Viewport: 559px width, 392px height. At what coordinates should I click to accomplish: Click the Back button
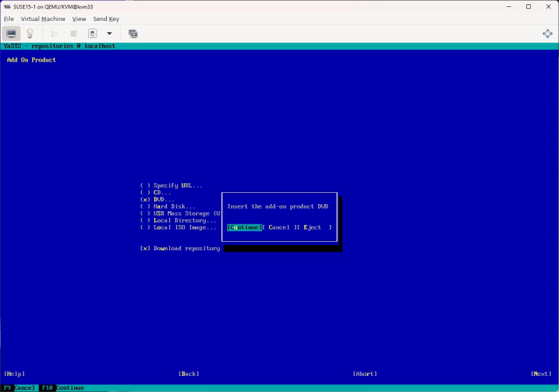[x=189, y=374]
